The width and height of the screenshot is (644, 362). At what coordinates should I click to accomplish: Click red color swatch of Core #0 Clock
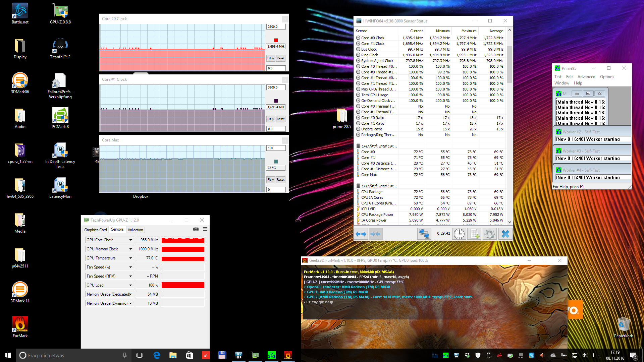coord(276,40)
